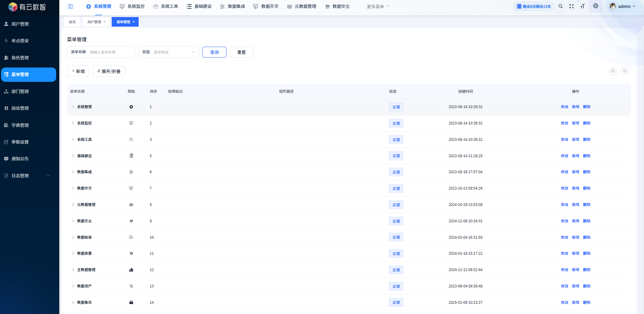The height and width of the screenshot is (314, 644).
Task: Expand the 系统管理 tree row
Action: click(x=73, y=107)
